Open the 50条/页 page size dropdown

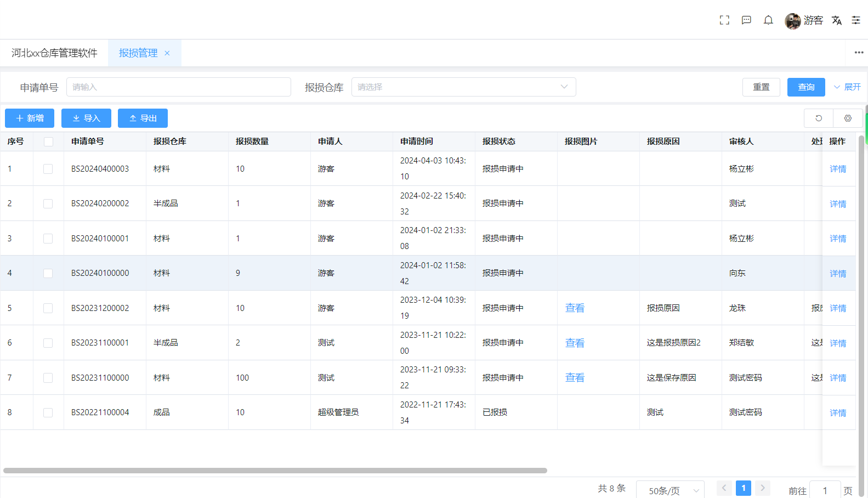tap(670, 490)
